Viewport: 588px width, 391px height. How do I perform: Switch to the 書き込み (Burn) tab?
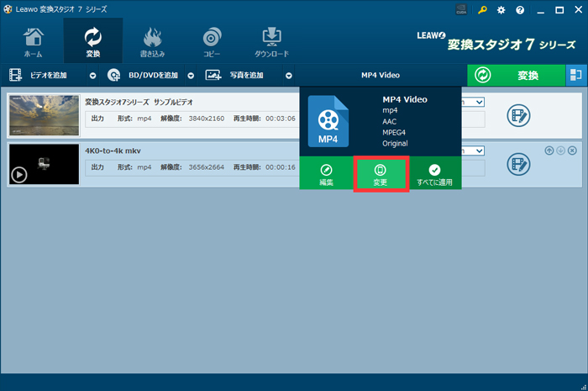point(152,42)
